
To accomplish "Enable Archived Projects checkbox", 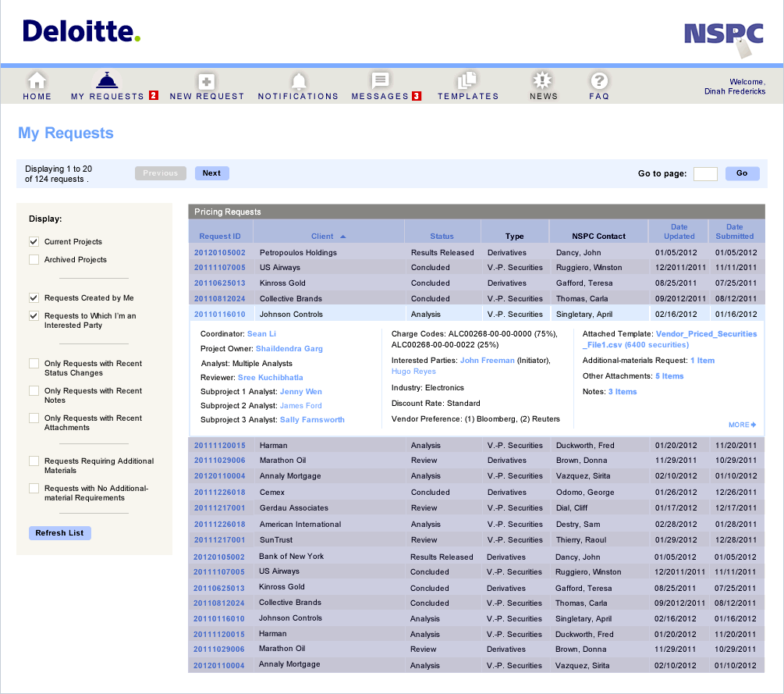I will tap(34, 260).
